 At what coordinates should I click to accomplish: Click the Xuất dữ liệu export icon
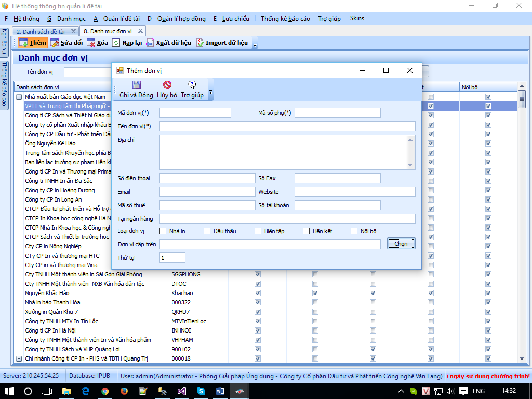[x=150, y=43]
